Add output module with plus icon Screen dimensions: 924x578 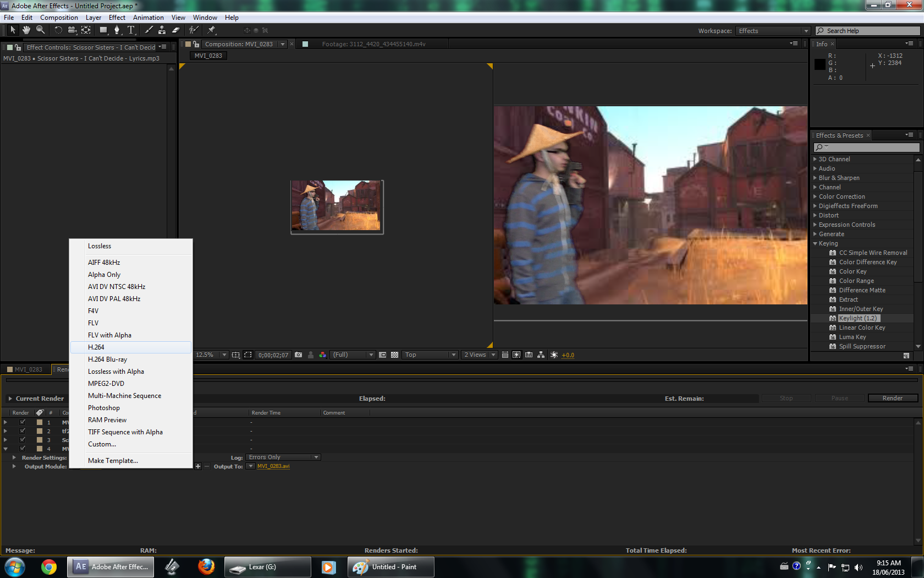point(198,466)
